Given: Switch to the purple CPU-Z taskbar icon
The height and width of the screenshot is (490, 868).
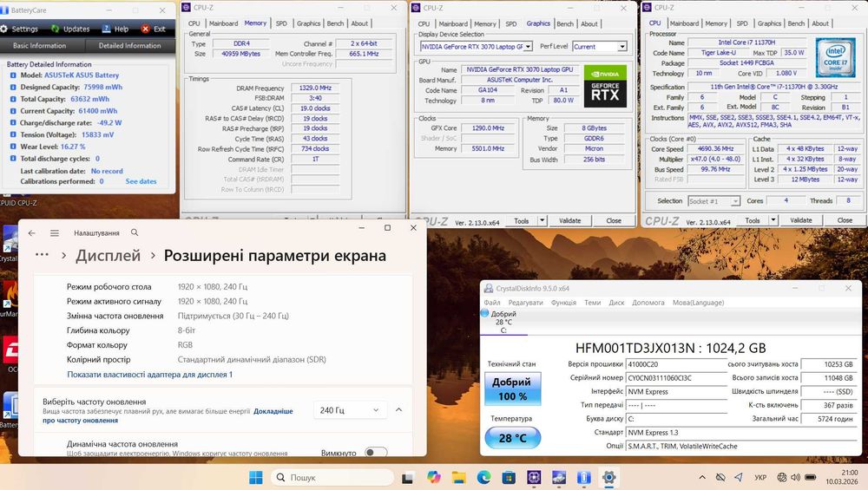Looking at the screenshot, I should 534,477.
